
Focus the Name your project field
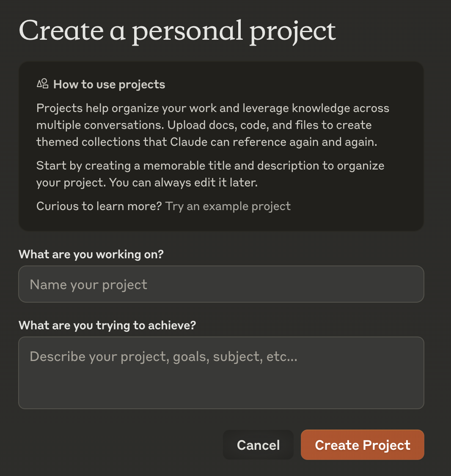[x=221, y=284]
